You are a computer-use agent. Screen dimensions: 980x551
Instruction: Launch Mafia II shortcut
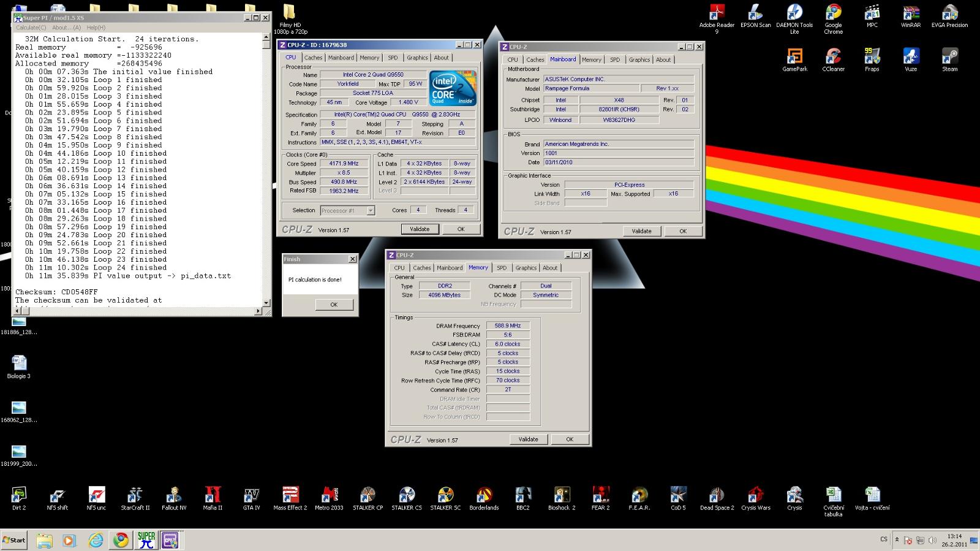(213, 498)
